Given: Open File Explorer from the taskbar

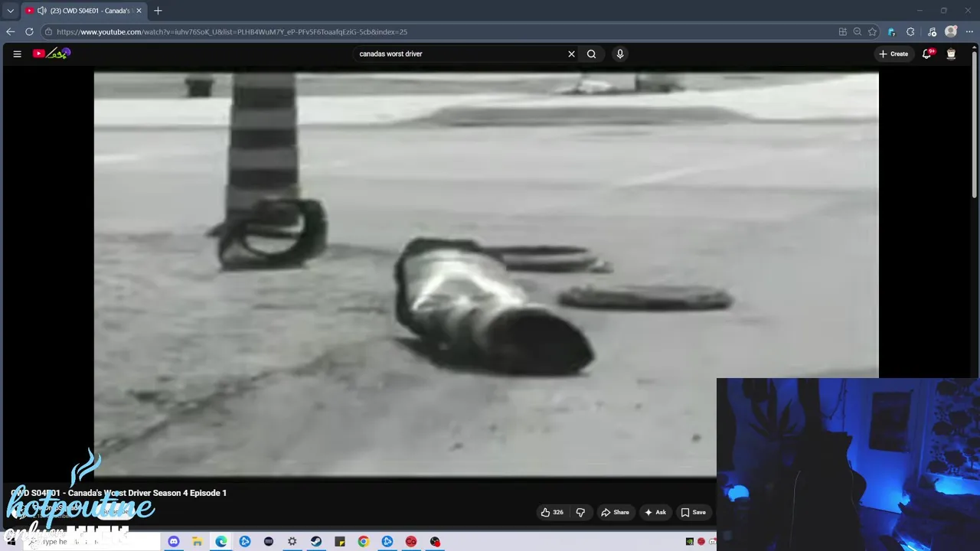Looking at the screenshot, I should click(197, 541).
